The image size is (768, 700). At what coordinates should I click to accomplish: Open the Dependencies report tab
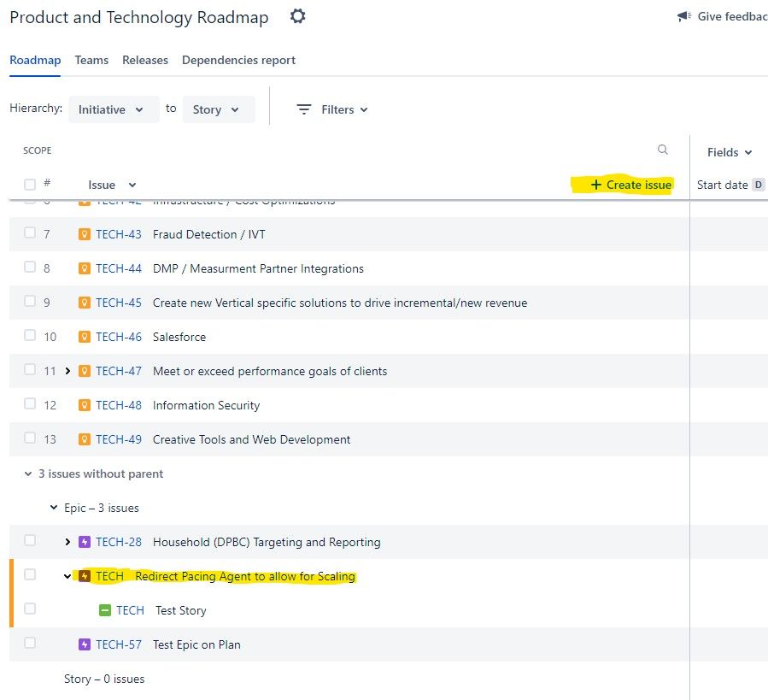tap(238, 61)
